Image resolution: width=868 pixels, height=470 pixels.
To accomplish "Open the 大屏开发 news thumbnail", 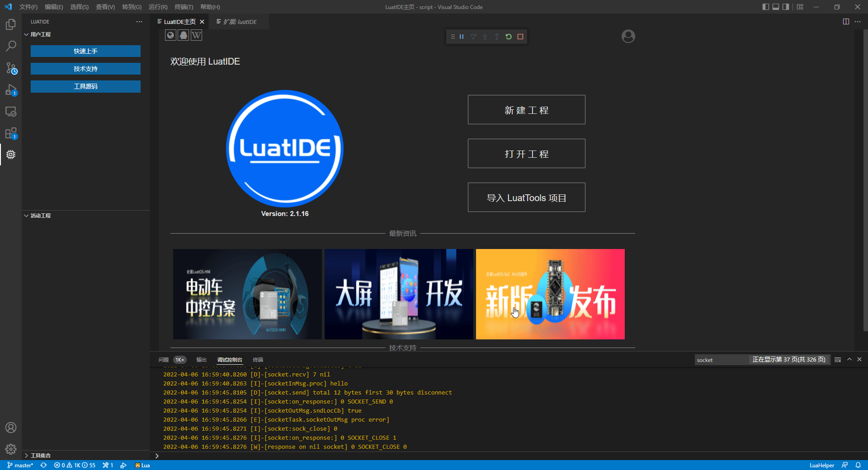I will 399,294.
